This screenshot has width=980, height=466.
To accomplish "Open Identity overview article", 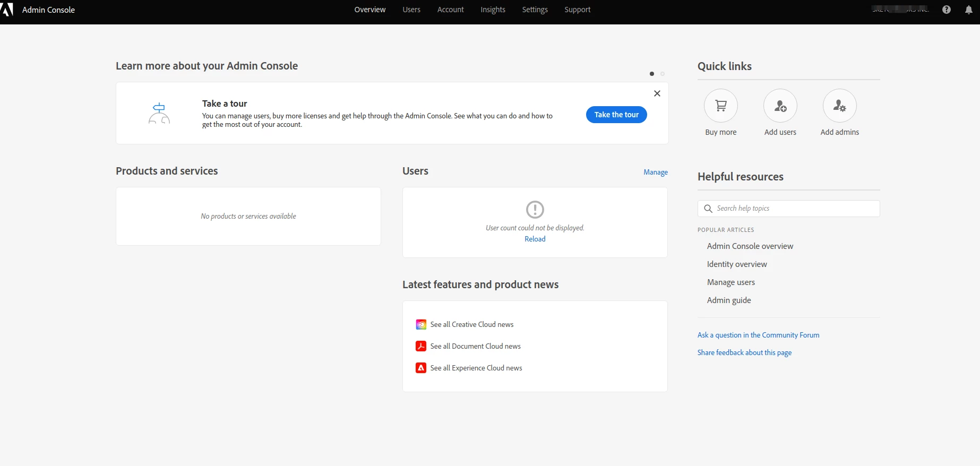I will (x=737, y=264).
